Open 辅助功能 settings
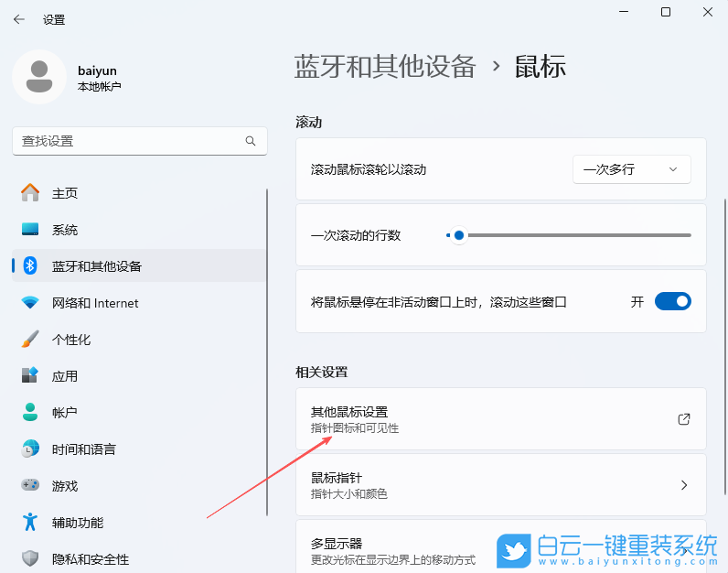 139,523
